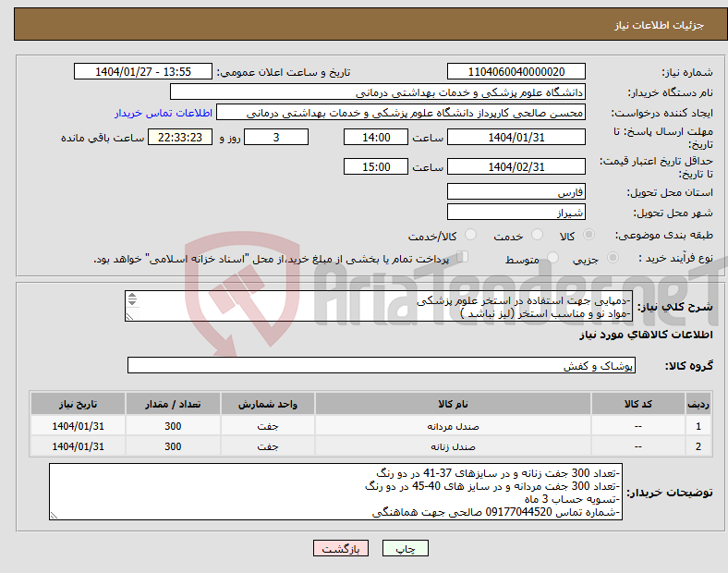This screenshot has height=573, width=728.
Task: Click the ردیف column header
Action: (698, 404)
